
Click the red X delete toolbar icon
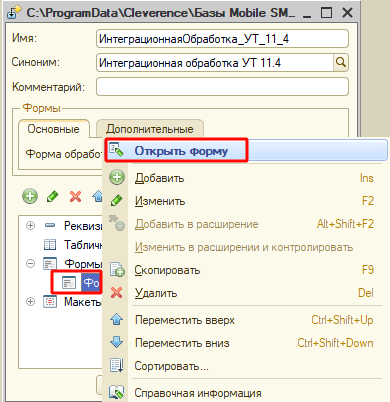click(76, 196)
